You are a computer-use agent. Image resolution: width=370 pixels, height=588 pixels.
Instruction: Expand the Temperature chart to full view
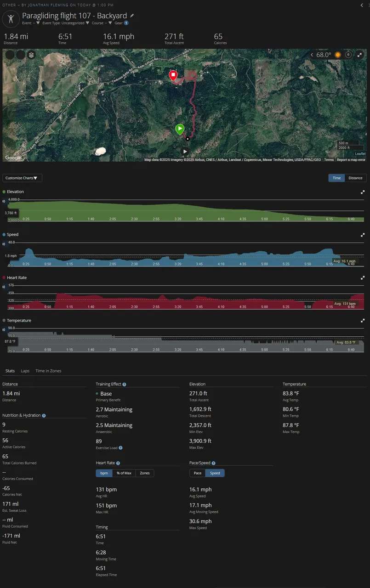(362, 321)
